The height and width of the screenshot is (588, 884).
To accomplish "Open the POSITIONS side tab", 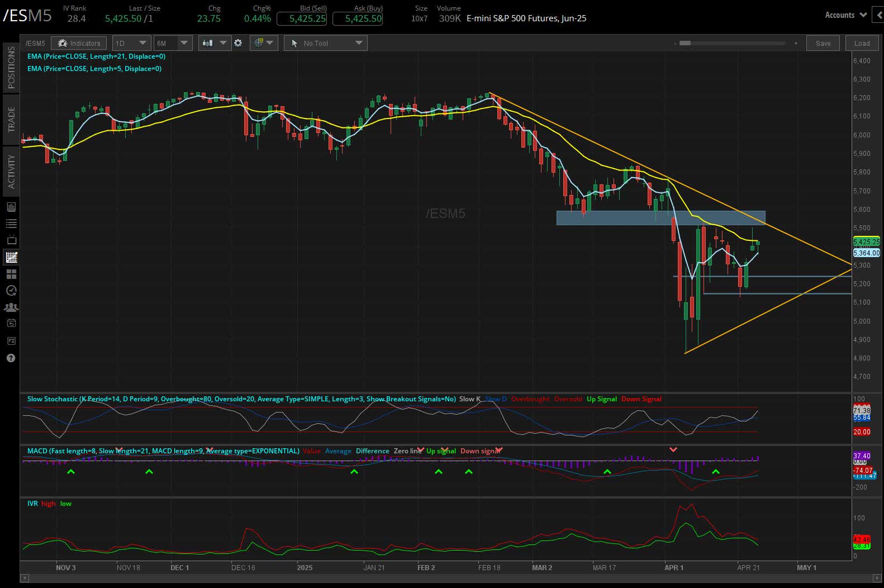I will tap(11, 68).
